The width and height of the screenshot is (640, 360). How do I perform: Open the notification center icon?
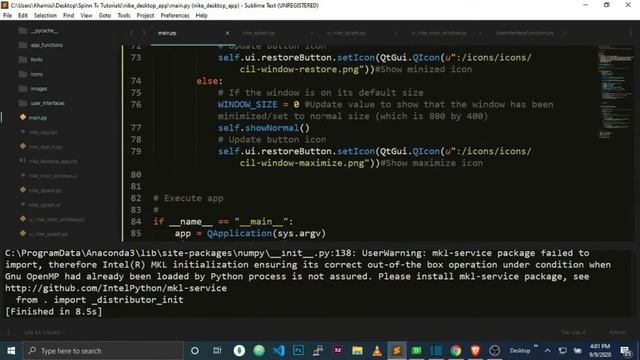[x=625, y=351]
